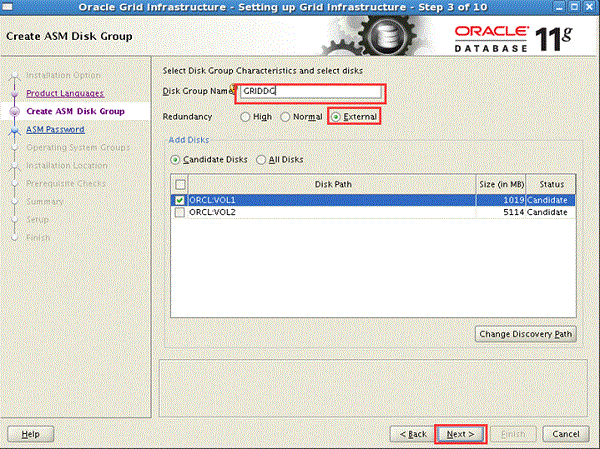This screenshot has height=449, width=600.
Task: Click the Status column header
Action: click(551, 184)
